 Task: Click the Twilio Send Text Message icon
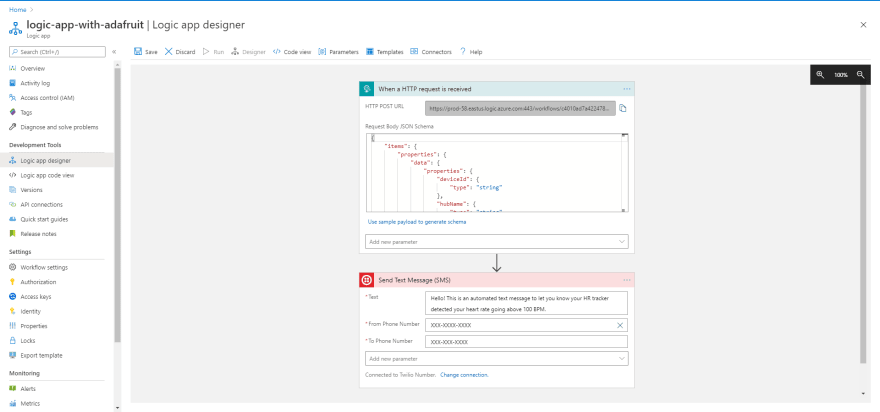366,280
